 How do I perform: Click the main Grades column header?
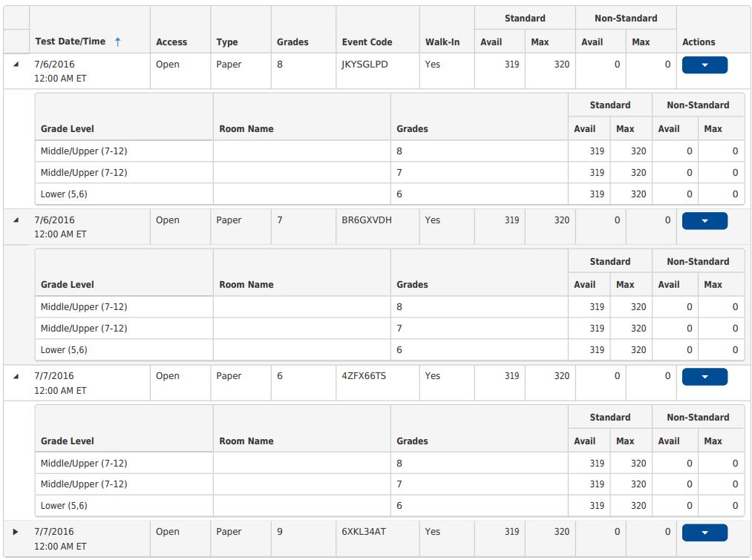[292, 42]
